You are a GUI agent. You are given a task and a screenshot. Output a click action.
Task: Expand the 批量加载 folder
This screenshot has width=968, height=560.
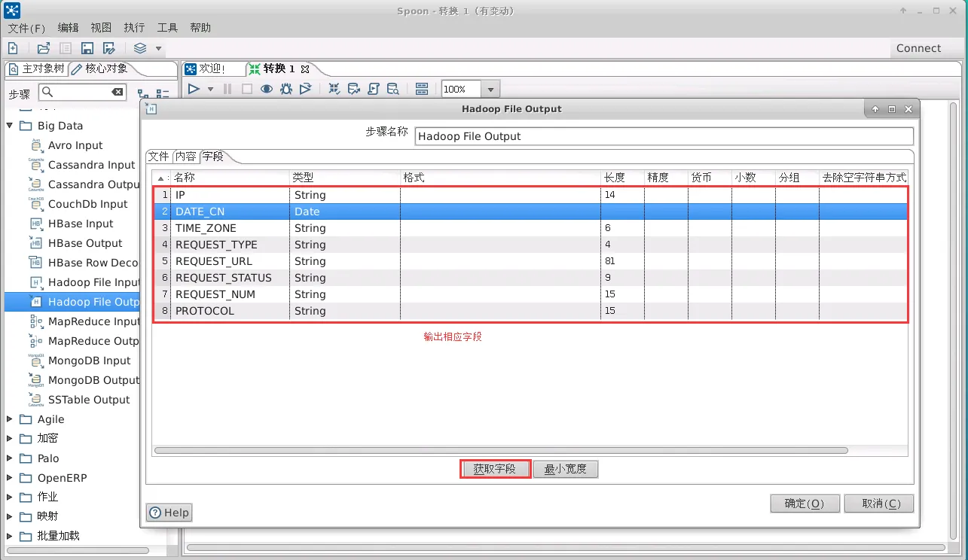pyautogui.click(x=10, y=536)
